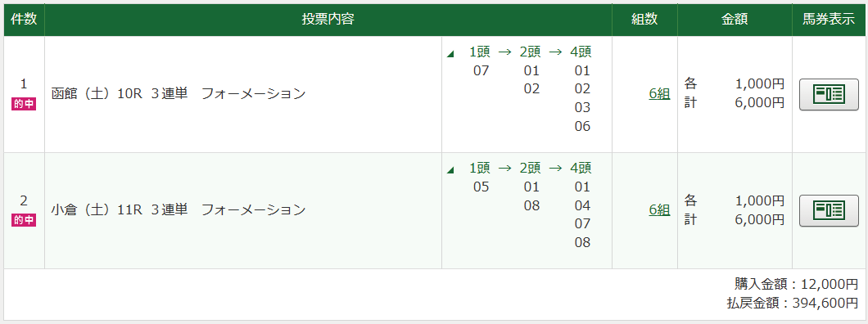Open the 6組 link in the 小倉 row

(659, 210)
